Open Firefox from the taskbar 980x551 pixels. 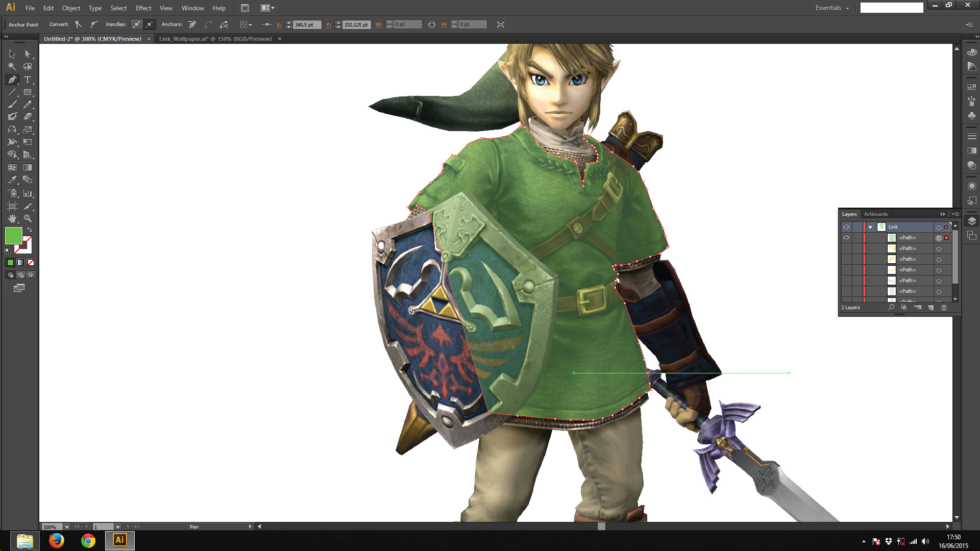pyautogui.click(x=57, y=540)
